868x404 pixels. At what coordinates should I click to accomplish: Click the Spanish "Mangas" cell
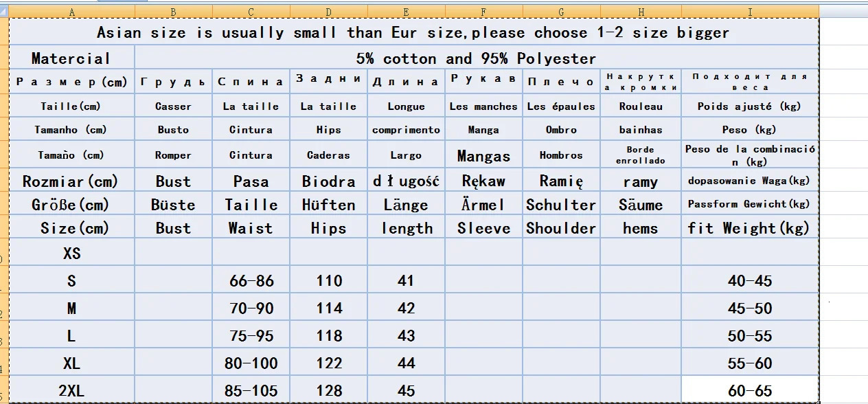483,156
